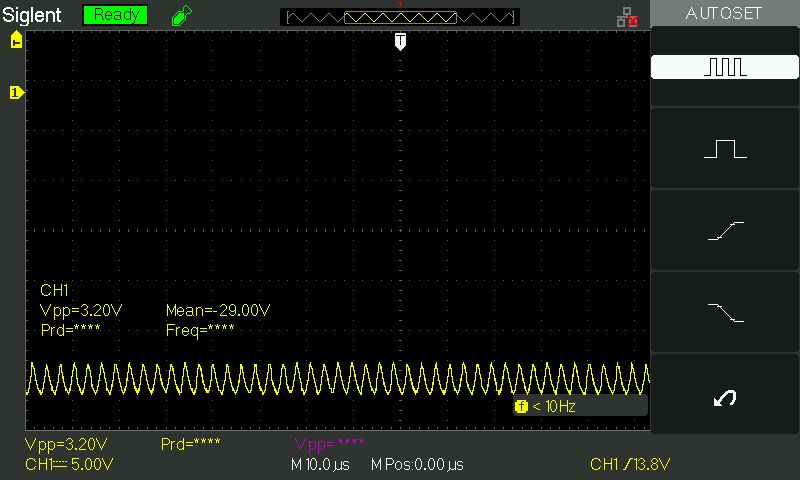
Task: Click the Siglent brand logo
Action: (x=32, y=15)
